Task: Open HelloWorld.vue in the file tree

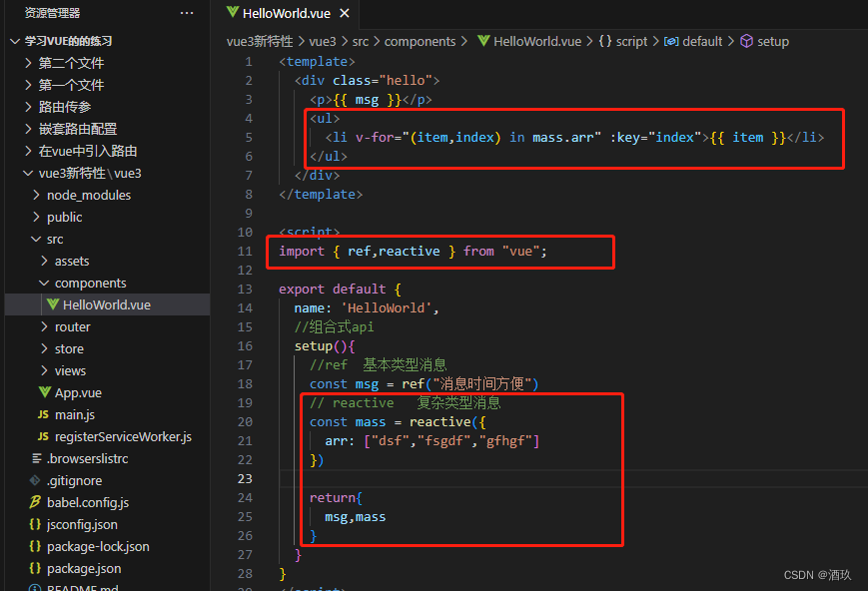Action: (108, 304)
